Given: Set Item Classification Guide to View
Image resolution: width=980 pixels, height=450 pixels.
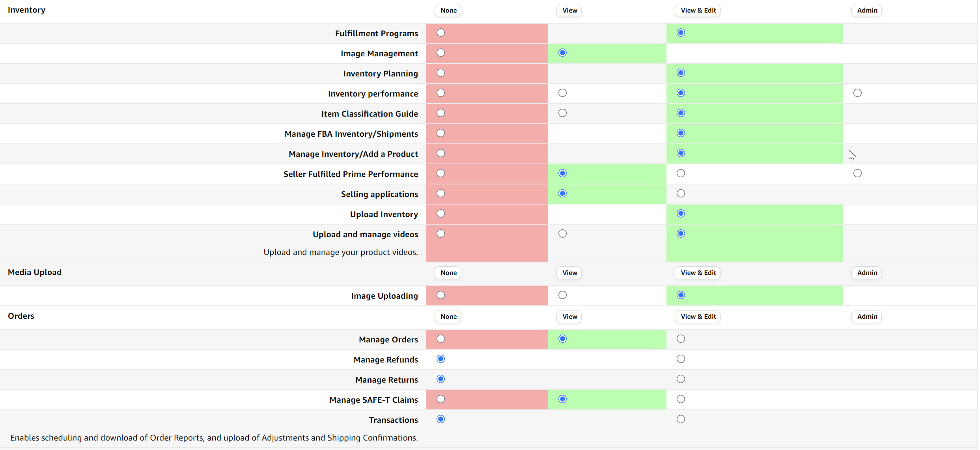Looking at the screenshot, I should pos(562,113).
